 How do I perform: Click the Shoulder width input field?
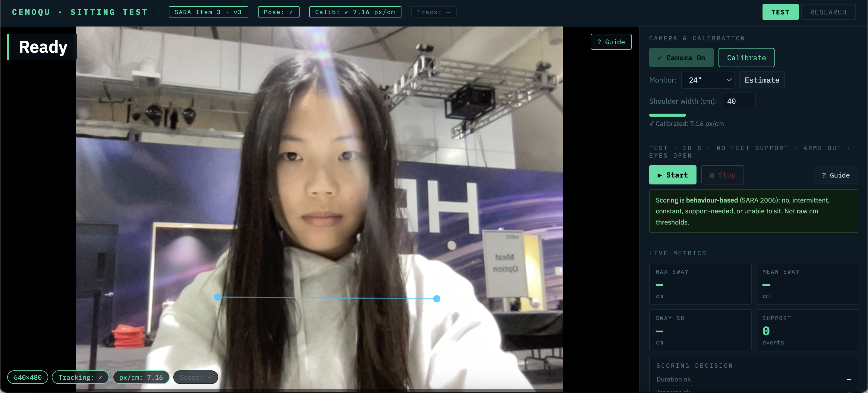coord(737,101)
